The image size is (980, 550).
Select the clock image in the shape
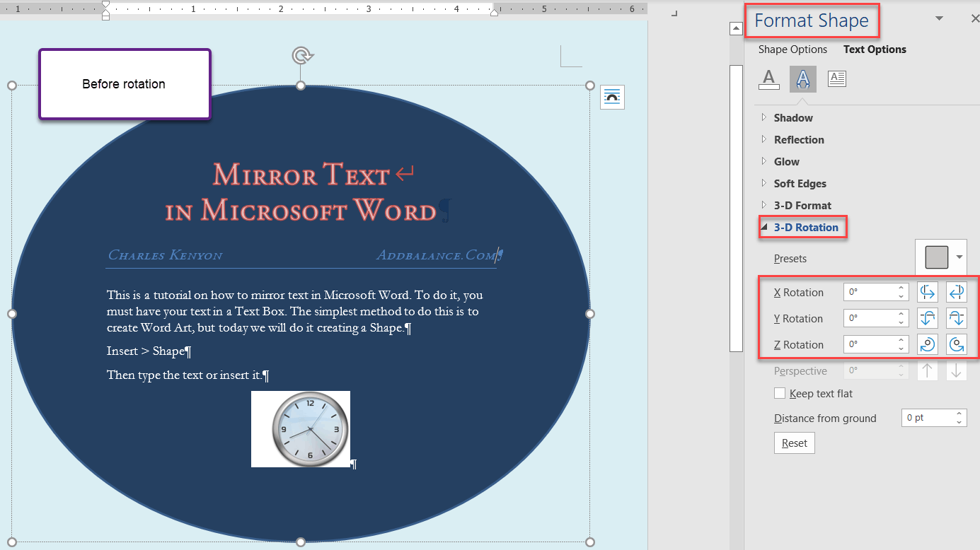coord(301,429)
